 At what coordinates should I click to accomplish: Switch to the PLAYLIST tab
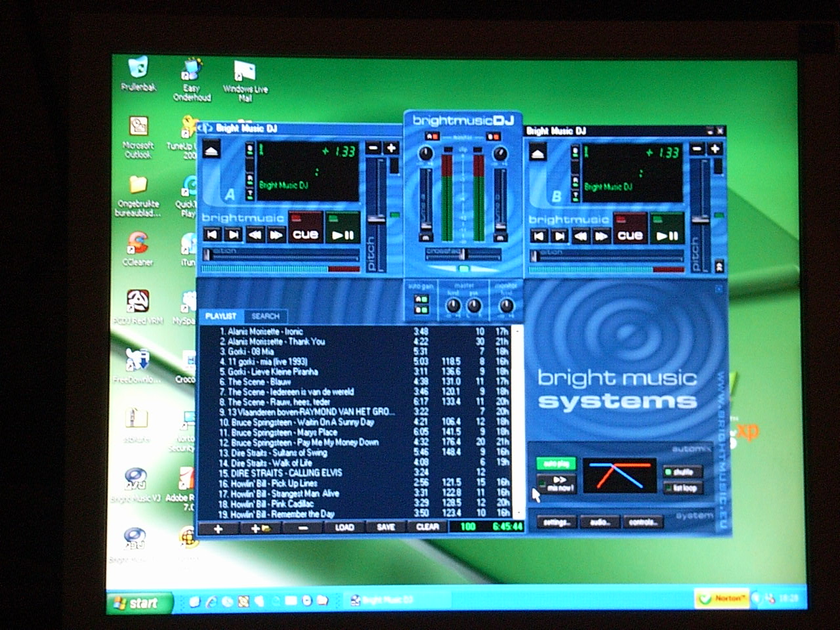coord(220,316)
